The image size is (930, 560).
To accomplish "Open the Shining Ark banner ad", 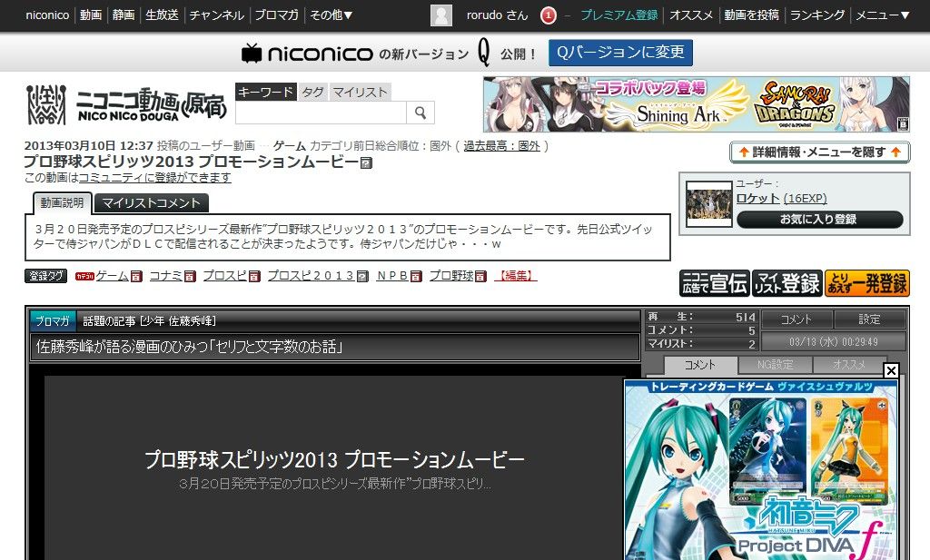I will (x=696, y=104).
